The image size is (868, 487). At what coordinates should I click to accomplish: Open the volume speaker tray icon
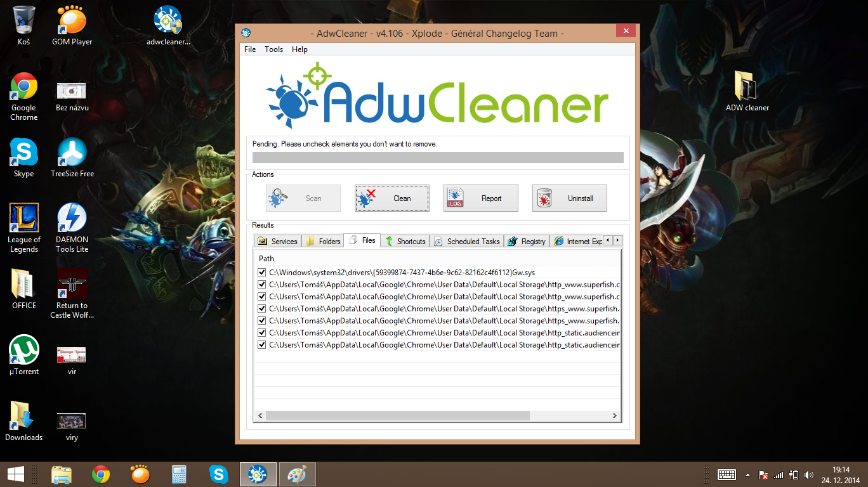(x=808, y=474)
